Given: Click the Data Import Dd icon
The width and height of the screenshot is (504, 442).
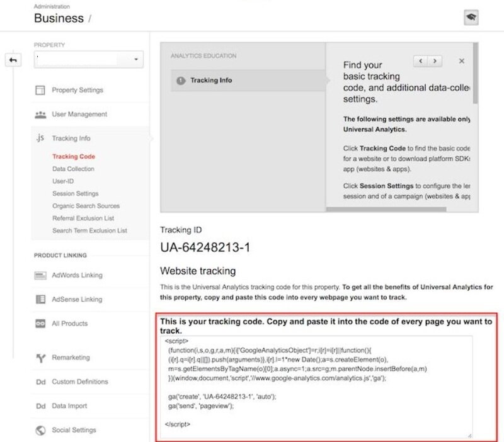Looking at the screenshot, I should 41,406.
